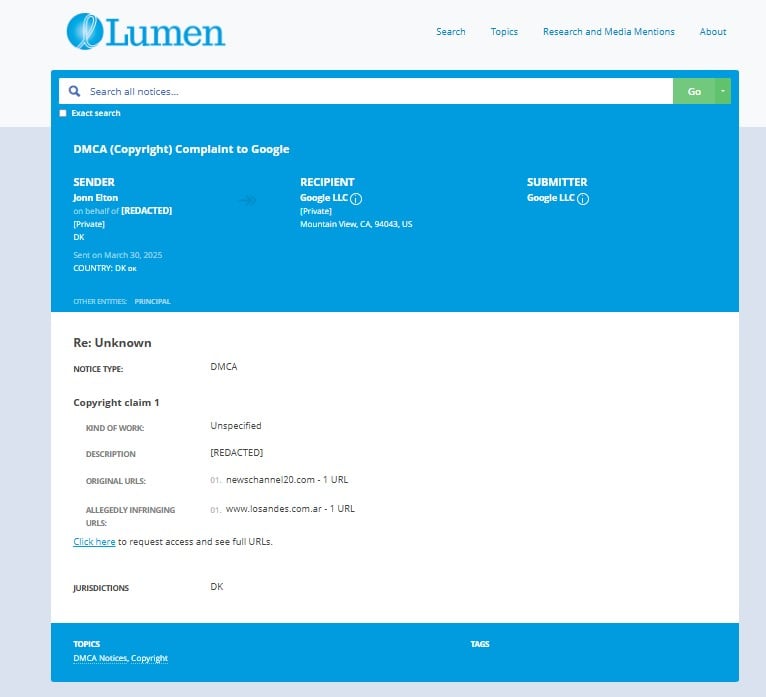Click the 'Copyright claim 1' heading

pos(116,402)
